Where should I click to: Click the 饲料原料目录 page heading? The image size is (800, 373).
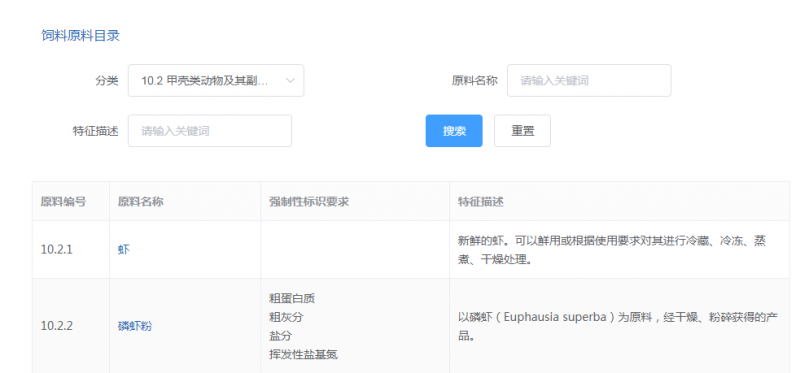tap(81, 36)
